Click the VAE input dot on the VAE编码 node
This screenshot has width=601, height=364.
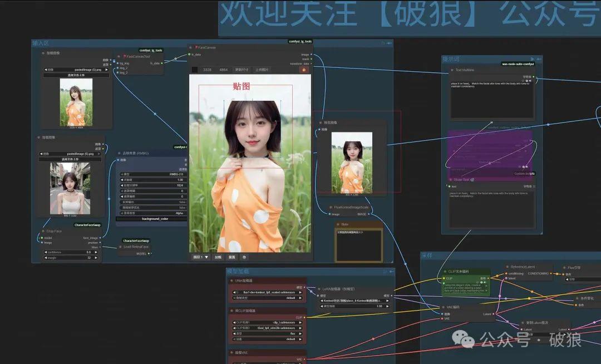(442, 318)
